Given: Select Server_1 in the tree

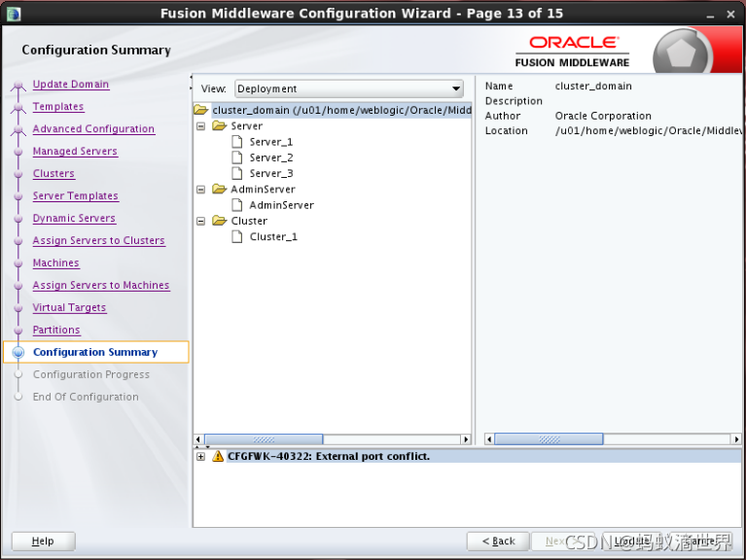Looking at the screenshot, I should pos(271,142).
